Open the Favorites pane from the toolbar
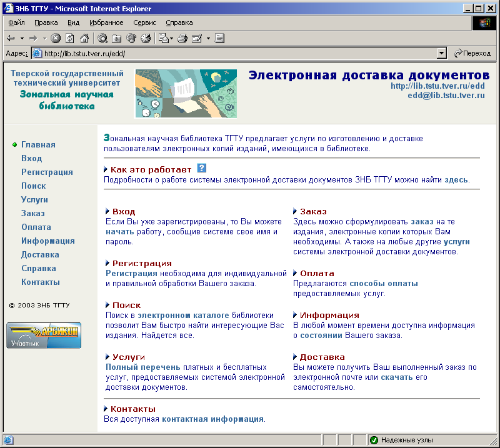Screen dimensions: 500x448 [117, 39]
